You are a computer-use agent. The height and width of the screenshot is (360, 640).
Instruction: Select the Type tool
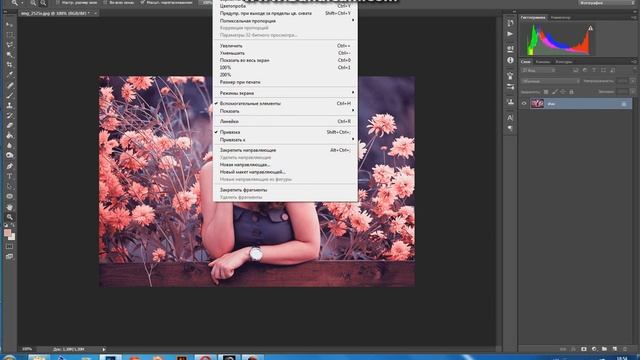pos(9,176)
